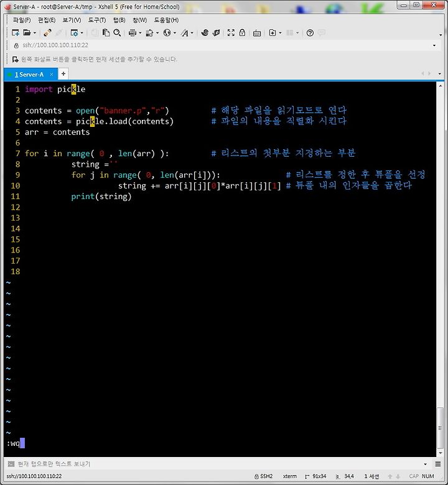Click the toolbar overflow arrow at right
Image resolution: width=448 pixels, height=485 pixels.
tap(441, 35)
